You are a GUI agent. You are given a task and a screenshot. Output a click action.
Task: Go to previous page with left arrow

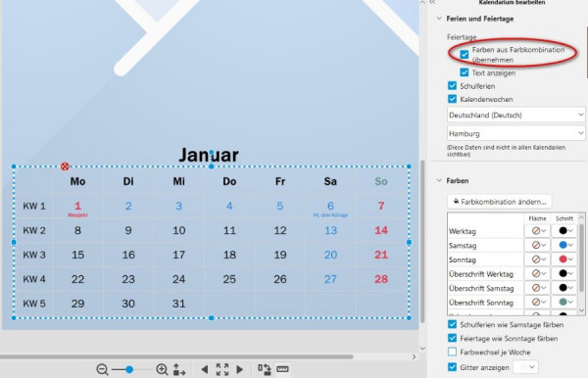pyautogui.click(x=205, y=369)
